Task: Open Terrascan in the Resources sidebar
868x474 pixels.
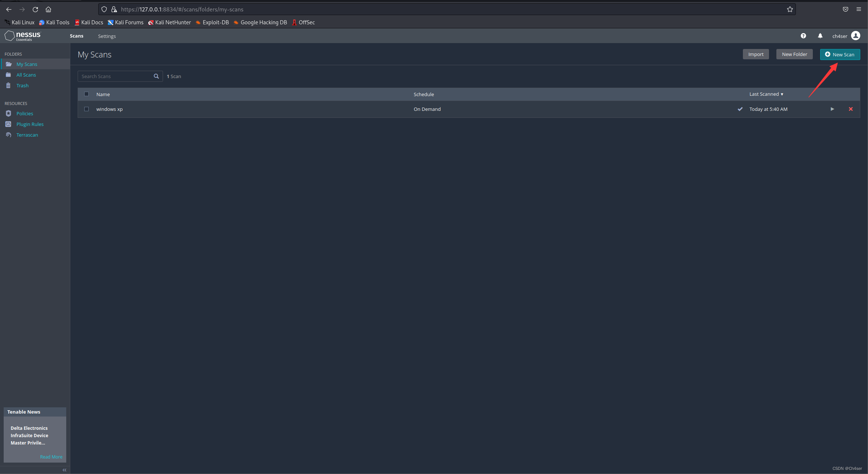Action: 27,135
